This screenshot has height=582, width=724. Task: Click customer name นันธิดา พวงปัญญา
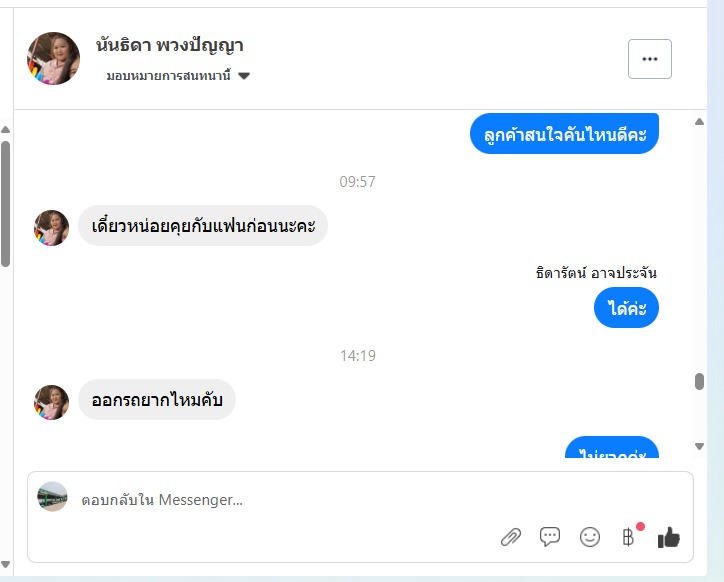point(169,45)
